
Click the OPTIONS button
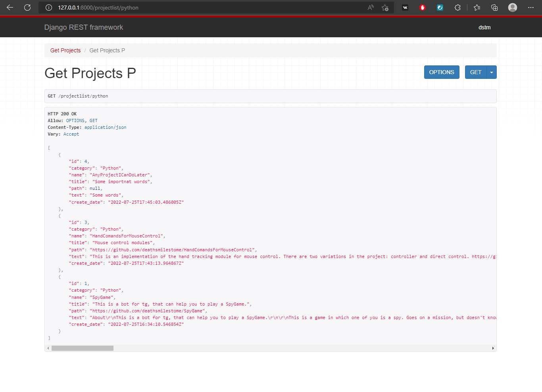(x=442, y=72)
